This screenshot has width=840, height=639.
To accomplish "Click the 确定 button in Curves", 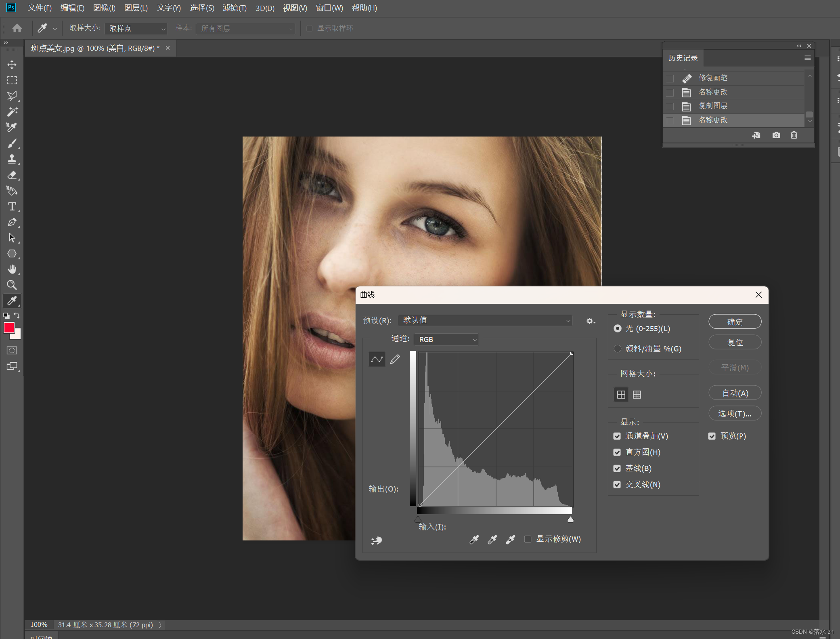I will (x=735, y=322).
